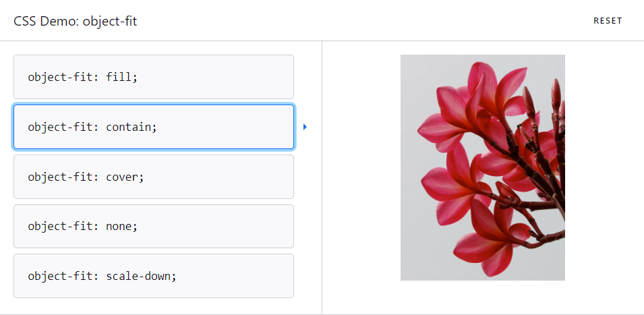
Task: Click the CSS Demo: object-fit title
Action: point(75,21)
